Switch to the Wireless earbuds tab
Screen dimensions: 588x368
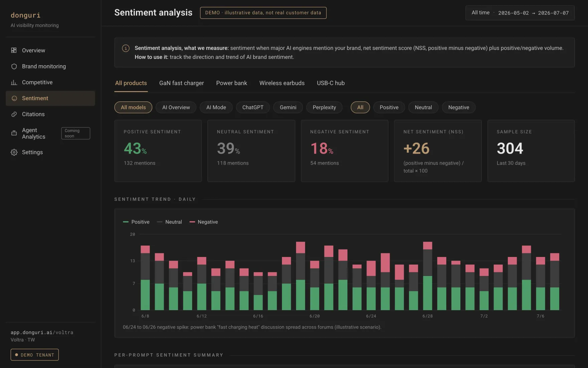click(282, 83)
